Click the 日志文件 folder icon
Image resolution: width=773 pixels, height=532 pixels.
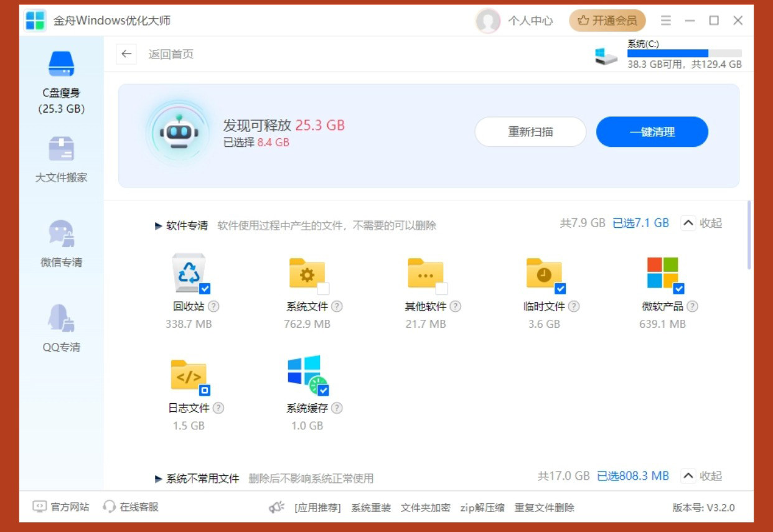pyautogui.click(x=188, y=375)
